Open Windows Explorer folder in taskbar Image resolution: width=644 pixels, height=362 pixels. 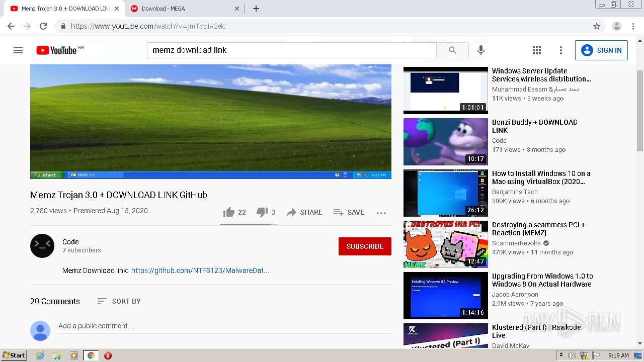tap(57, 355)
